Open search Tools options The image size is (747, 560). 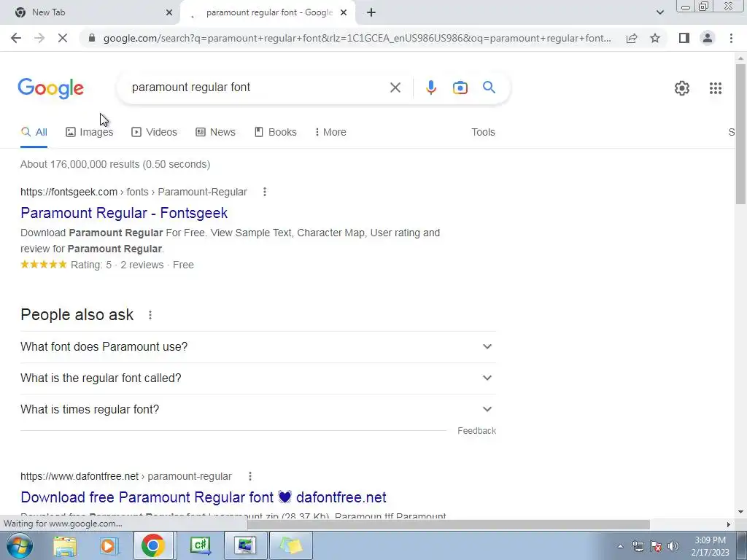[483, 132]
